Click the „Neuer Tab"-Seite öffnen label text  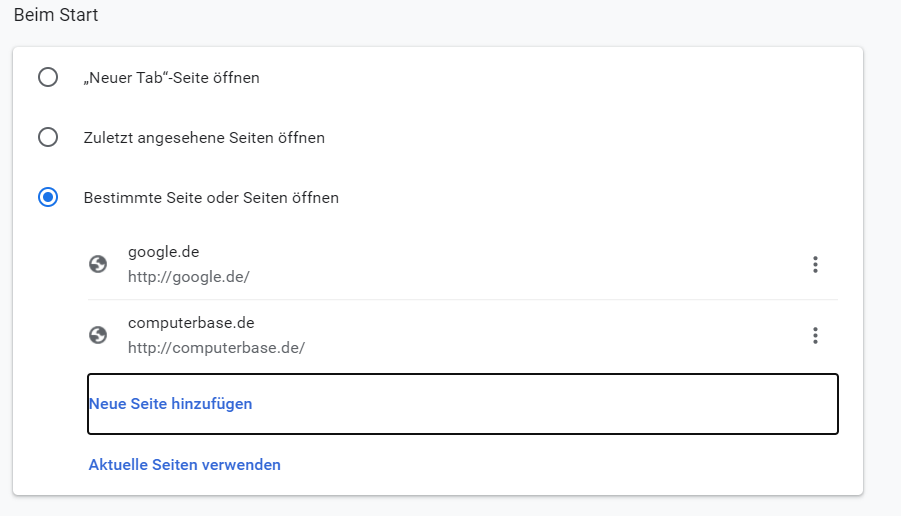click(172, 77)
